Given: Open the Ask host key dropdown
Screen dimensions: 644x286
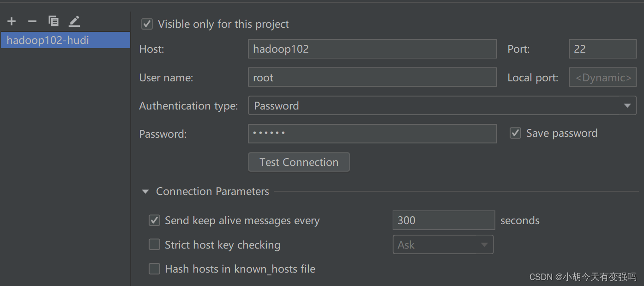Looking at the screenshot, I should [x=443, y=244].
